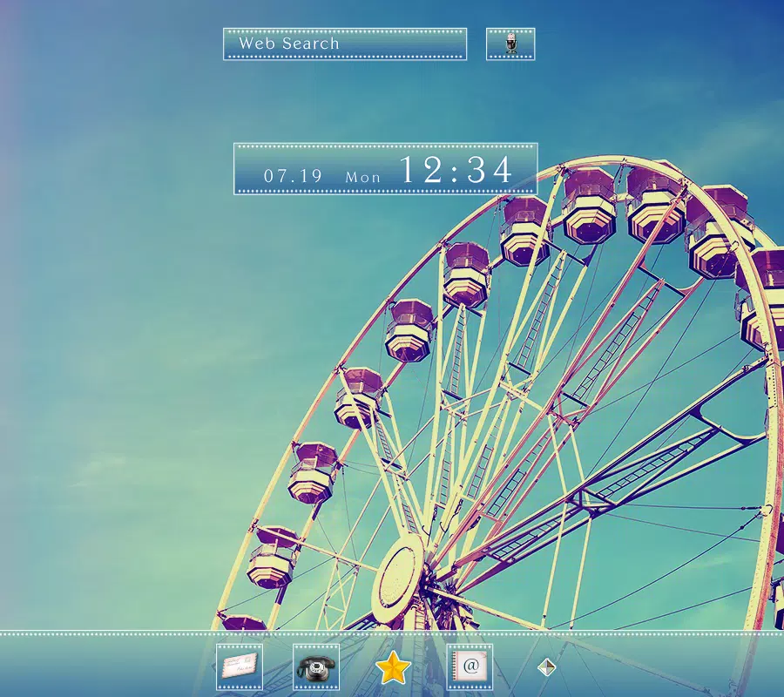Viewport: 784px width, 697px height.
Task: Tap the microphone voice search icon
Action: (510, 44)
